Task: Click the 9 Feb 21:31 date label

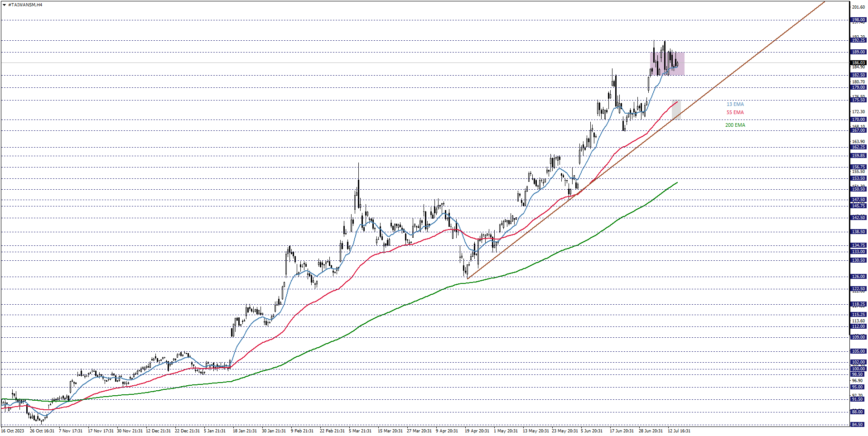Action: pyautogui.click(x=302, y=431)
